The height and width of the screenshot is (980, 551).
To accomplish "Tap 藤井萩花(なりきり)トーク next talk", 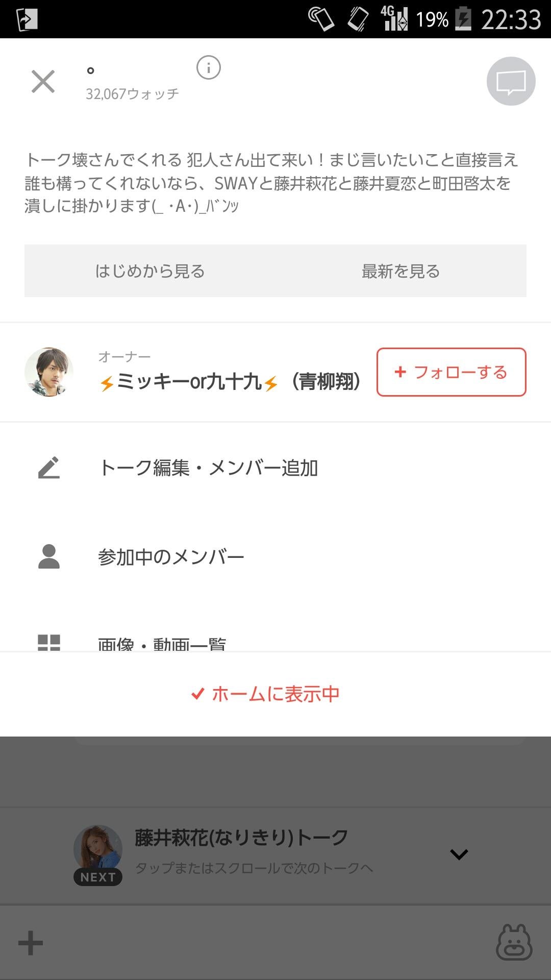I will 241,838.
